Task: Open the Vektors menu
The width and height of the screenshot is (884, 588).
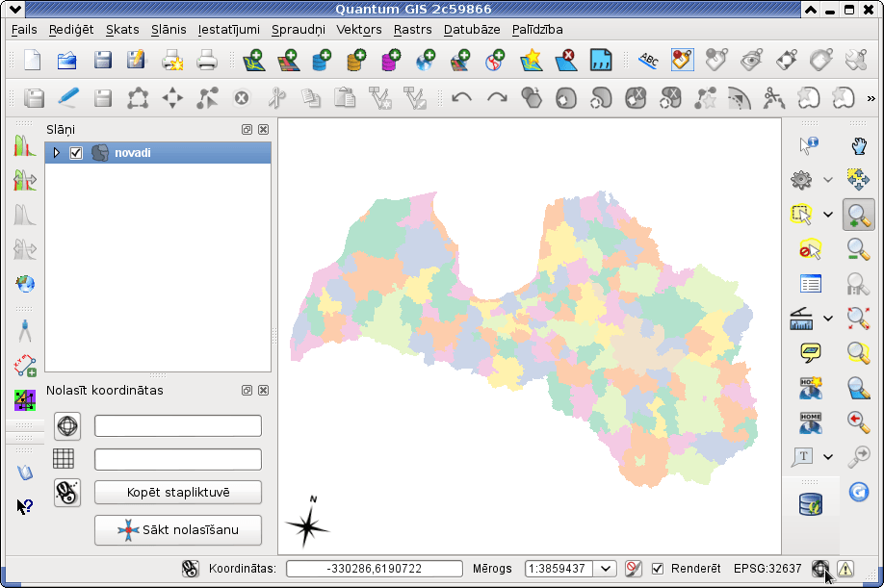Action: (x=359, y=29)
